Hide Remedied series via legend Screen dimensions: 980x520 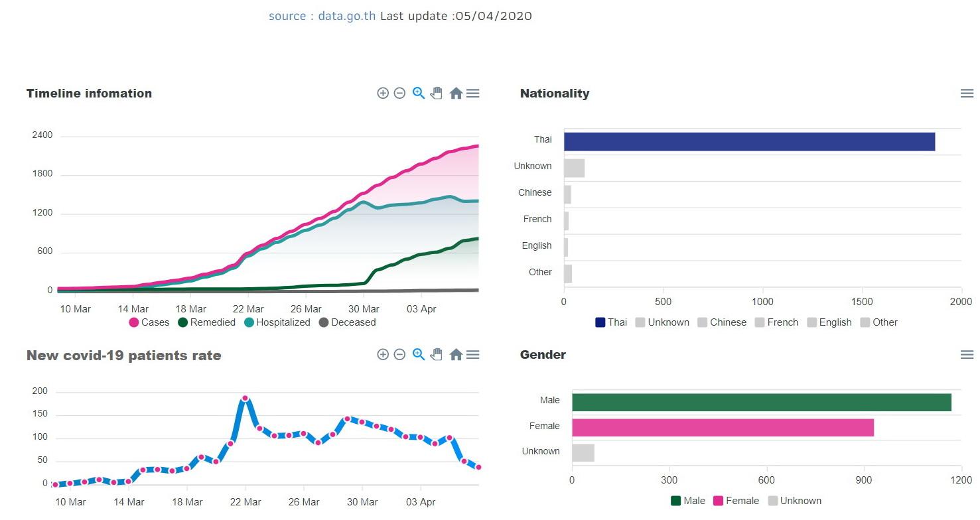[207, 322]
